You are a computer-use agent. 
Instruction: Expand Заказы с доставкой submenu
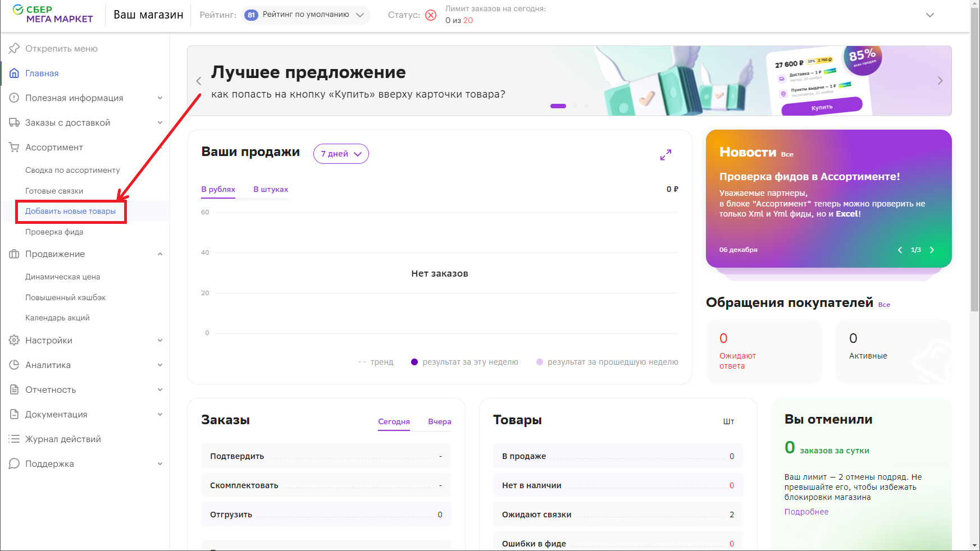160,122
